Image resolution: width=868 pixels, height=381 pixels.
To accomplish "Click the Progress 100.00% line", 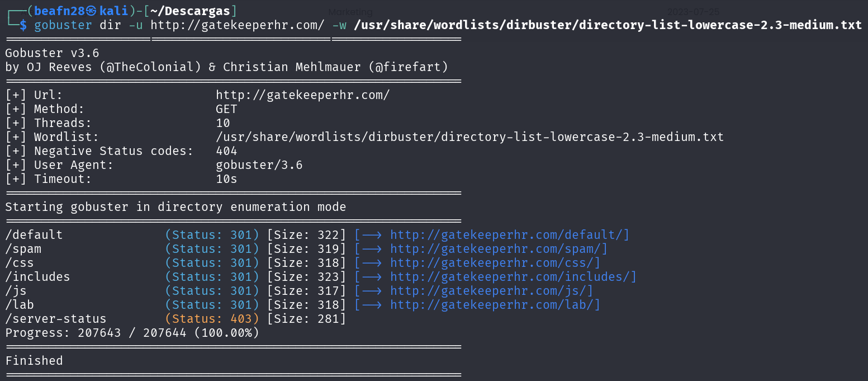I will [132, 333].
